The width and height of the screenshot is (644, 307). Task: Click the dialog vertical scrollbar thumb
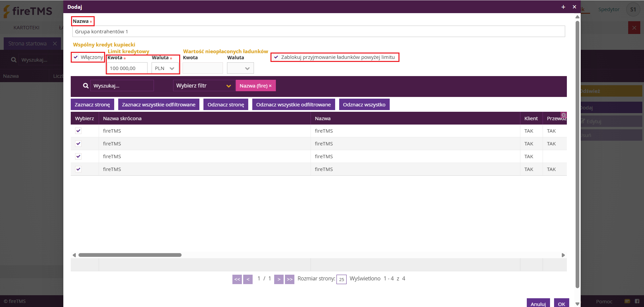577,154
